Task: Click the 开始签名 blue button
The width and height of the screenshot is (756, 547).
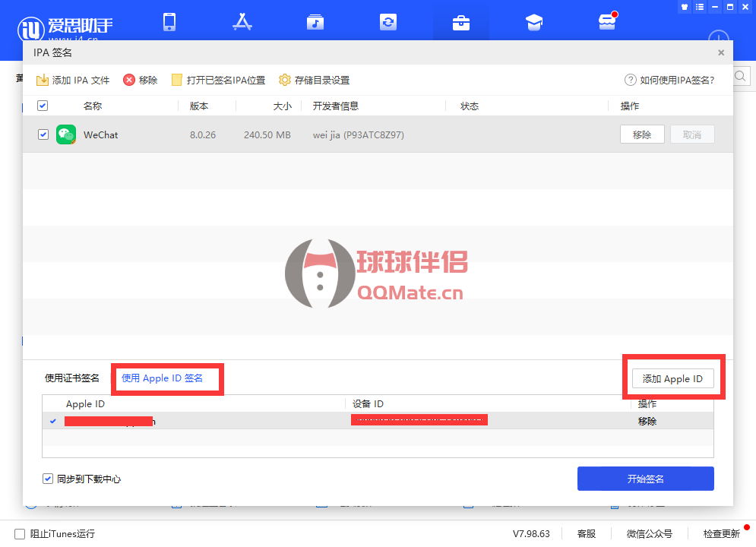Action: point(645,479)
